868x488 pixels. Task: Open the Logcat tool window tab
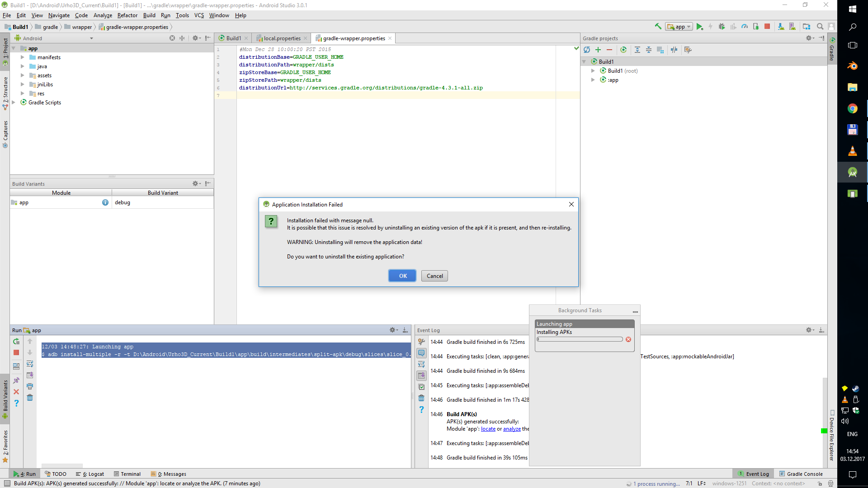pyautogui.click(x=90, y=474)
